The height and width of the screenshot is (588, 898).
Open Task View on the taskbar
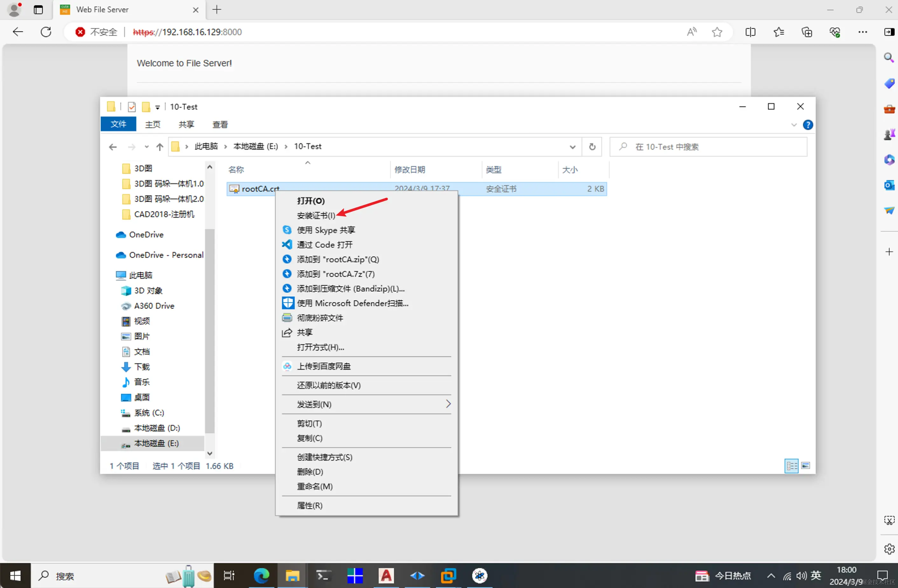point(229,576)
